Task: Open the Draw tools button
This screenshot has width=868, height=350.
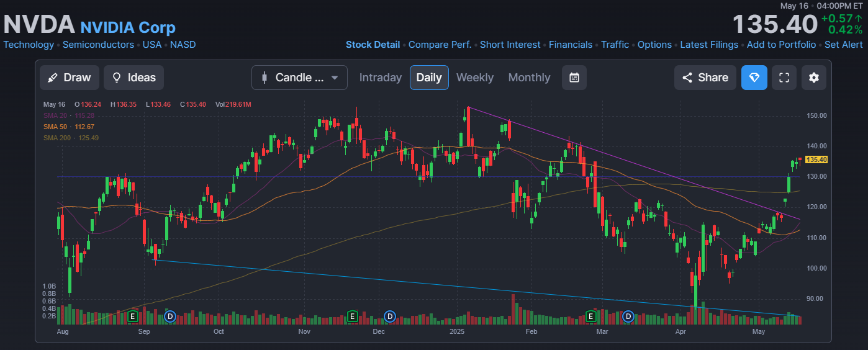Action: click(x=69, y=78)
